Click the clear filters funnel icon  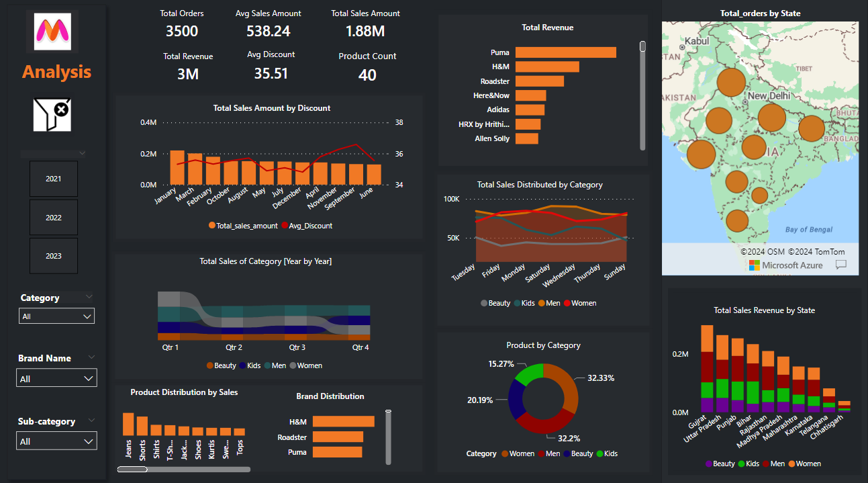pos(52,115)
